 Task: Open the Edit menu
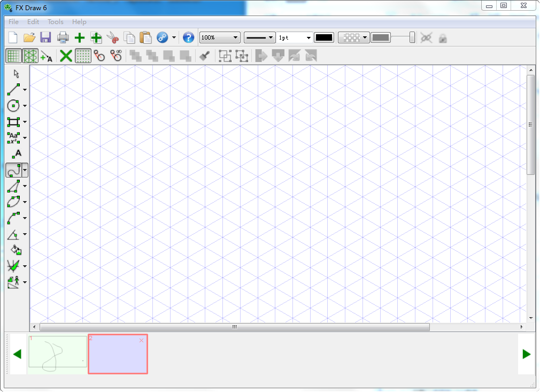coord(33,22)
